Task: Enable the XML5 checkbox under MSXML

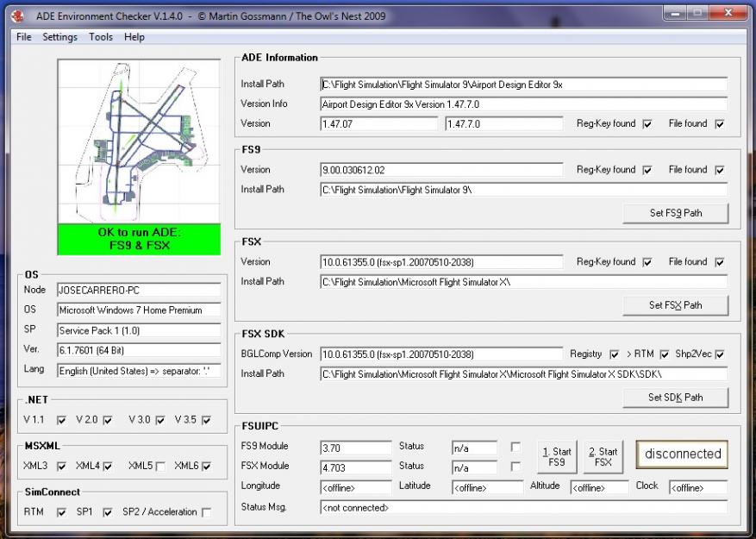Action: pos(160,465)
